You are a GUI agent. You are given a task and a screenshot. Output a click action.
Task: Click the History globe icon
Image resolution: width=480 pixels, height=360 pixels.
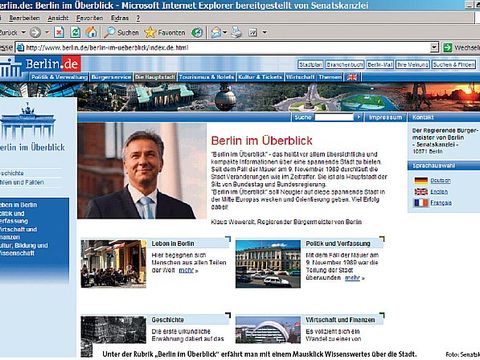[x=197, y=32]
